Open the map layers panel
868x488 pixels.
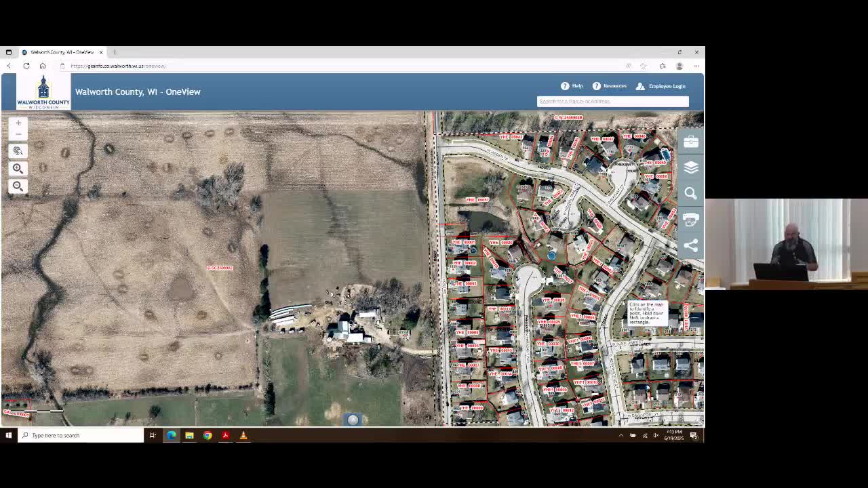[x=690, y=167]
